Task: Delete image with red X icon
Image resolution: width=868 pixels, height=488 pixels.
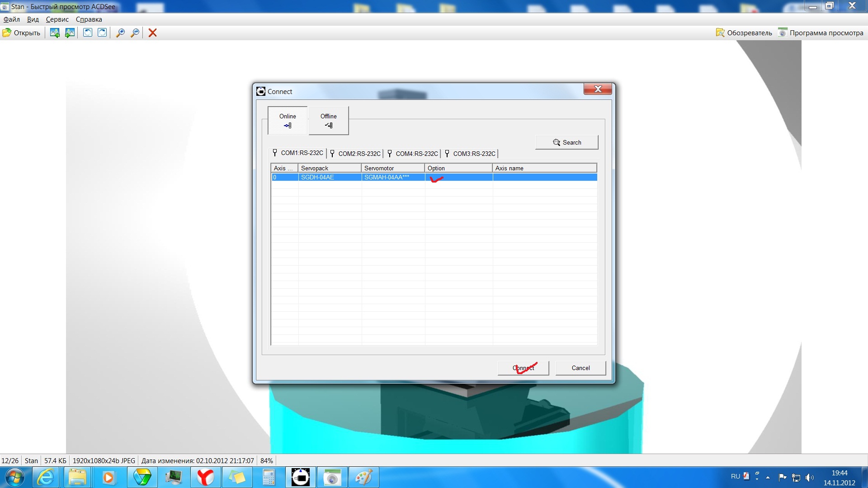Action: pos(153,33)
